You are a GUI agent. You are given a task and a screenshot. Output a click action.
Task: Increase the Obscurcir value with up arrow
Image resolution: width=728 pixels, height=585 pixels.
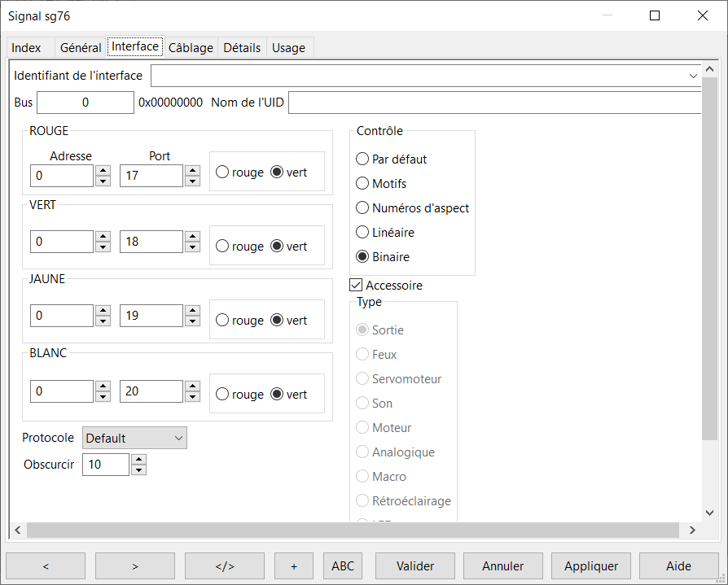[x=138, y=460]
